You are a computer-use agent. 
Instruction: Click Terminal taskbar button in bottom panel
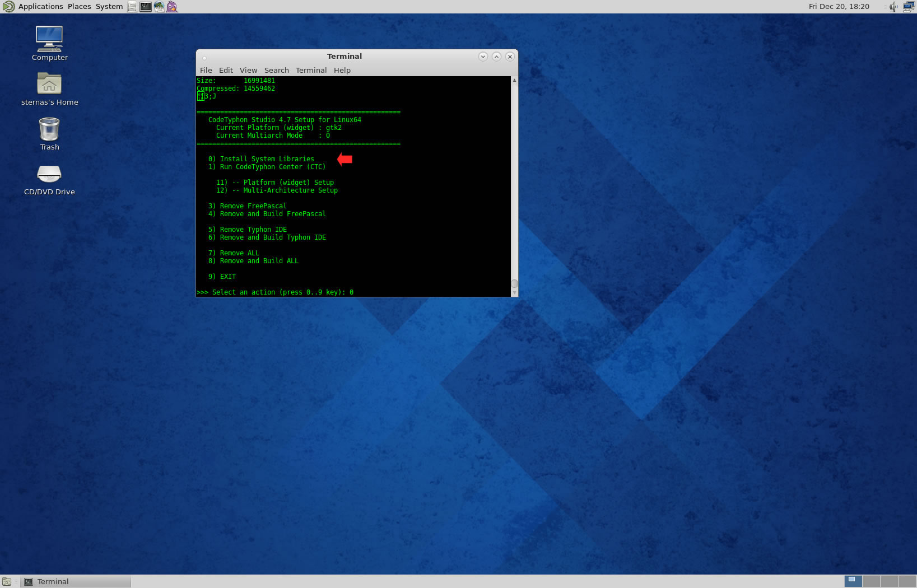point(76,582)
